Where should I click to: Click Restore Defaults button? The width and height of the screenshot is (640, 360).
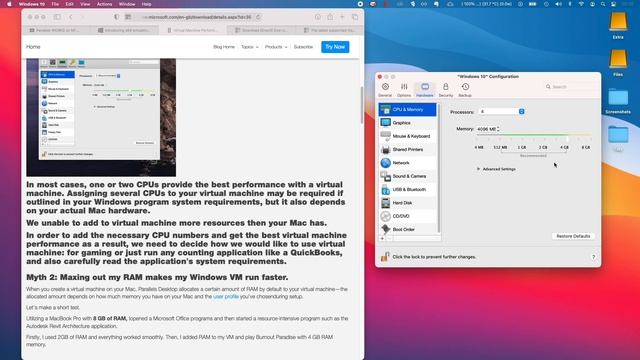pos(573,236)
